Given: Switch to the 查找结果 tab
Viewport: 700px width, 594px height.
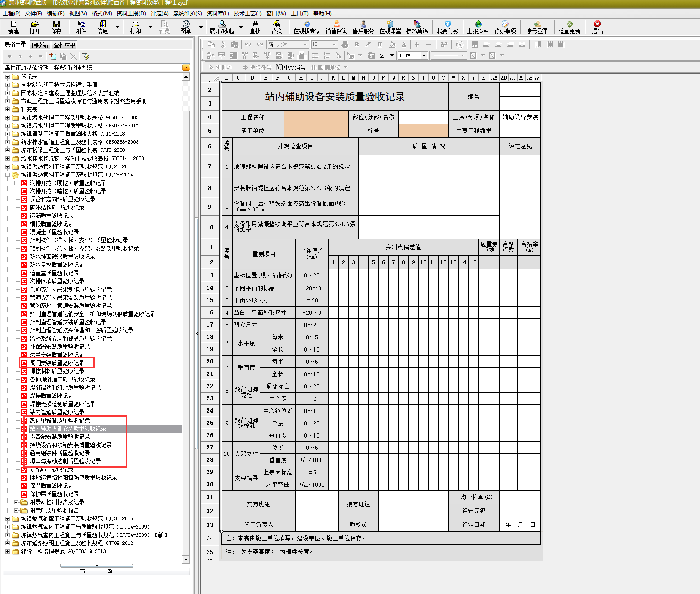Looking at the screenshot, I should pos(64,45).
